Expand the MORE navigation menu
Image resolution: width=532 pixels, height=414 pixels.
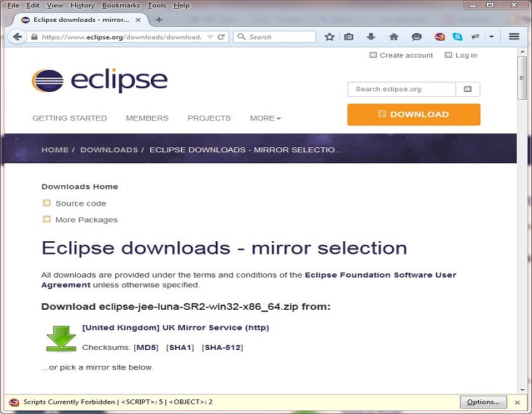265,118
